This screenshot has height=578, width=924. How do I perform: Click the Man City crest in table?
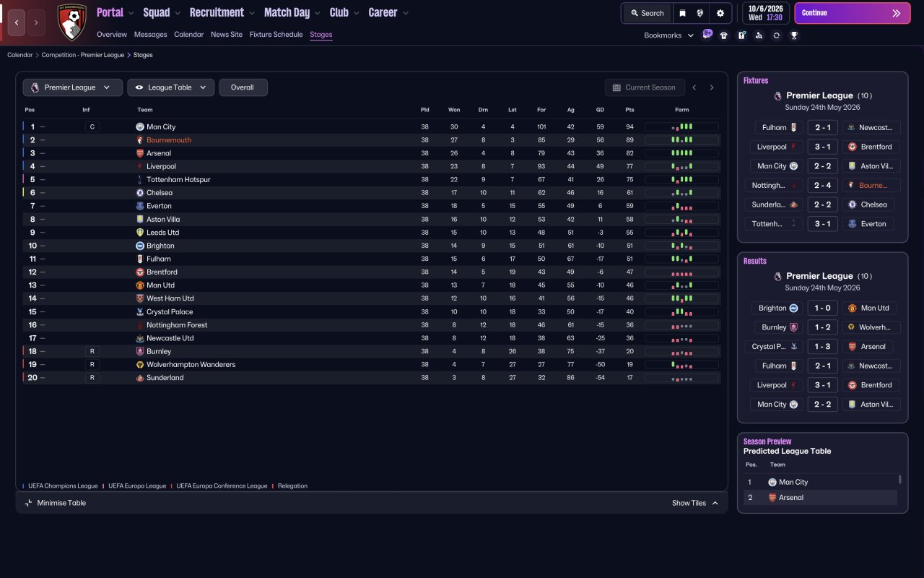click(140, 127)
